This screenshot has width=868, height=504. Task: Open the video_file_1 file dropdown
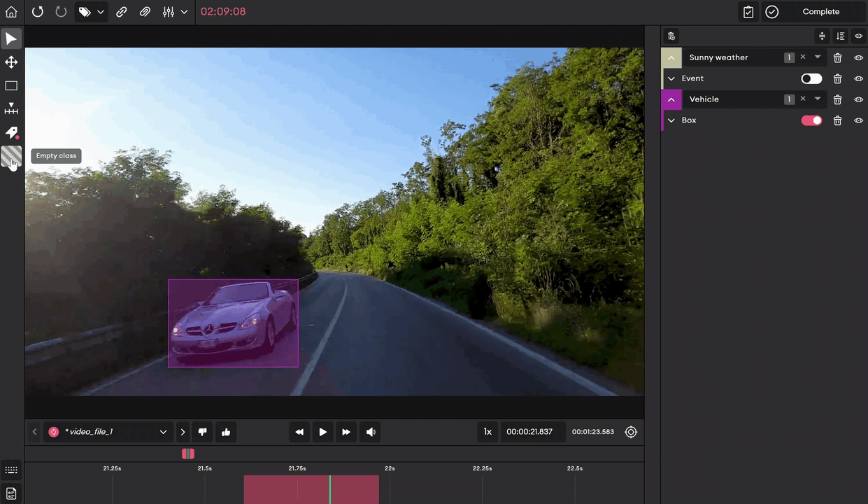(108, 432)
